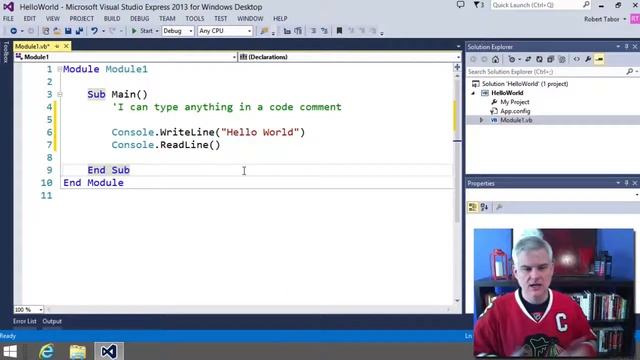
Task: Open the notifications flag icon
Action: 478,5
